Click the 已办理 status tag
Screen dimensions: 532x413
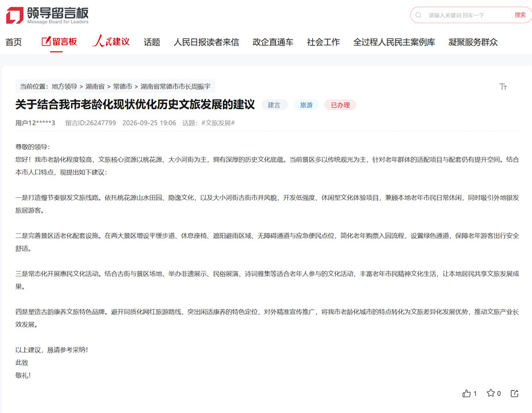[x=340, y=105]
